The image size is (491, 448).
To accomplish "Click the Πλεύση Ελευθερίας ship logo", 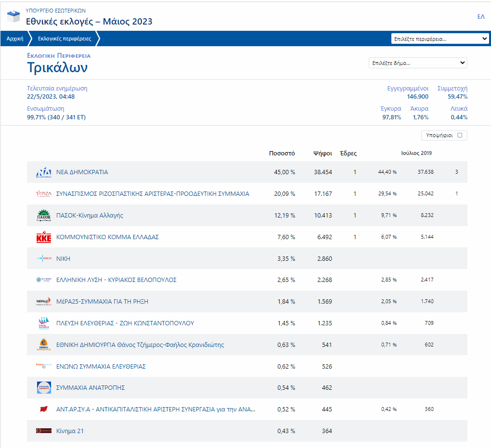I will coord(44,323).
